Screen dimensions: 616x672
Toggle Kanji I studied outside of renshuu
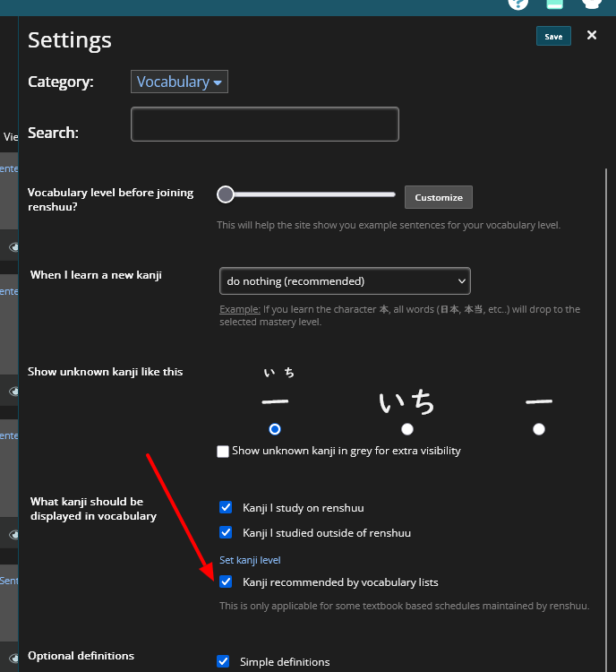click(226, 532)
